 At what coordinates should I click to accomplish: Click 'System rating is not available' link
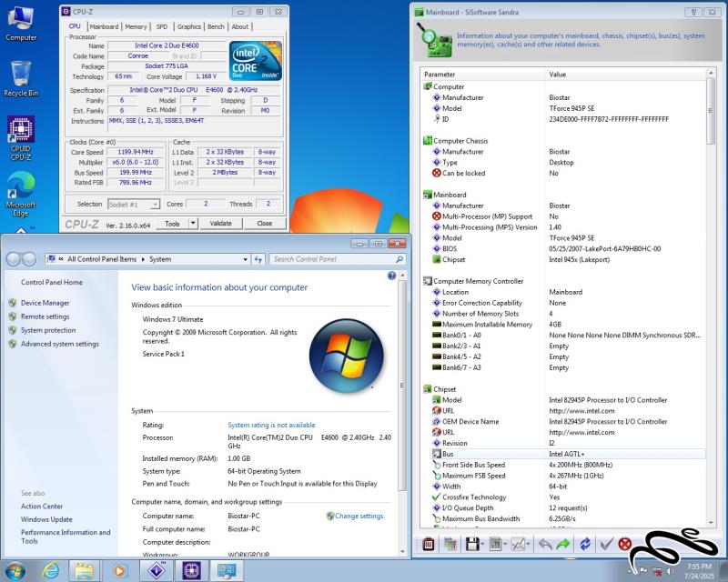(271, 425)
